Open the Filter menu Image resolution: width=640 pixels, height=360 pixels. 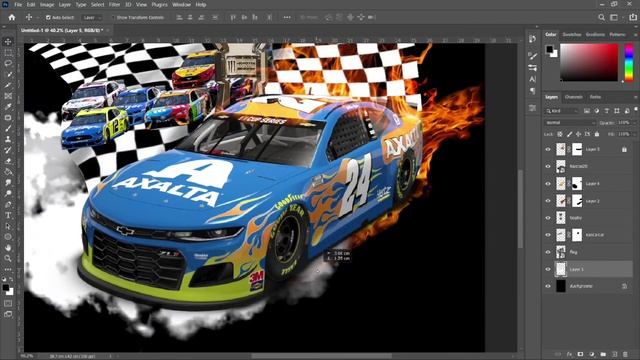pos(114,4)
